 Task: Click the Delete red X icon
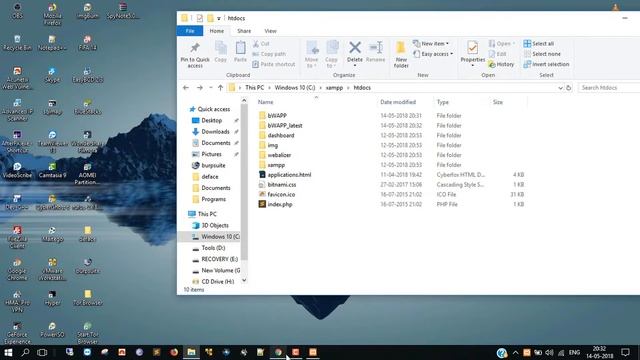coord(355,47)
